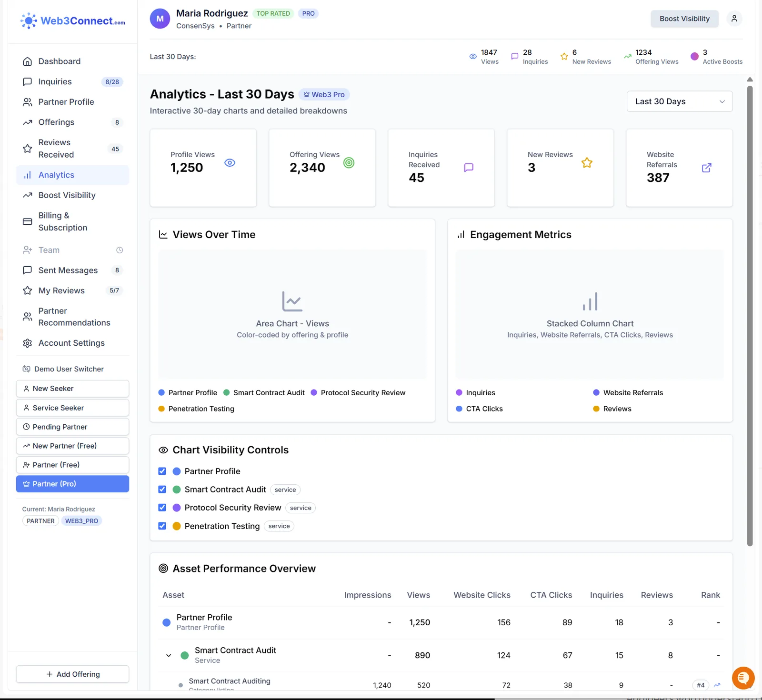Image resolution: width=762 pixels, height=700 pixels.
Task: Click the vertical scrollbar thumb
Action: coord(750,316)
